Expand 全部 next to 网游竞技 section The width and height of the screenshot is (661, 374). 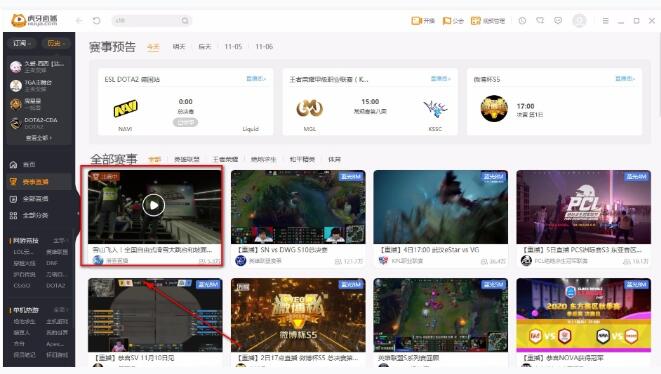(60, 240)
